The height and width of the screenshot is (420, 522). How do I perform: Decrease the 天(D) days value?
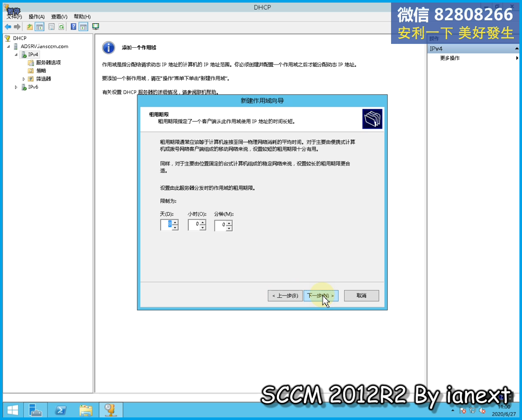click(x=175, y=228)
